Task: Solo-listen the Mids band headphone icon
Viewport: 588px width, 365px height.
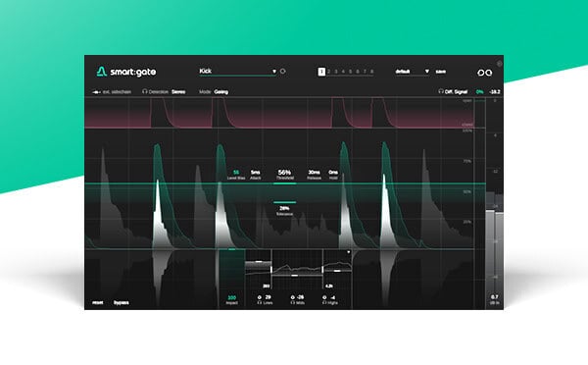Action: [292, 302]
